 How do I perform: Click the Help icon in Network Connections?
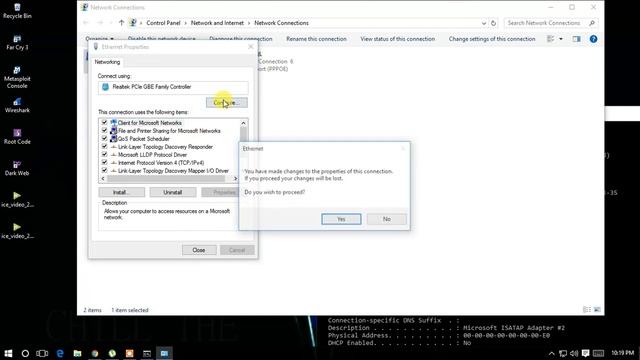593,39
